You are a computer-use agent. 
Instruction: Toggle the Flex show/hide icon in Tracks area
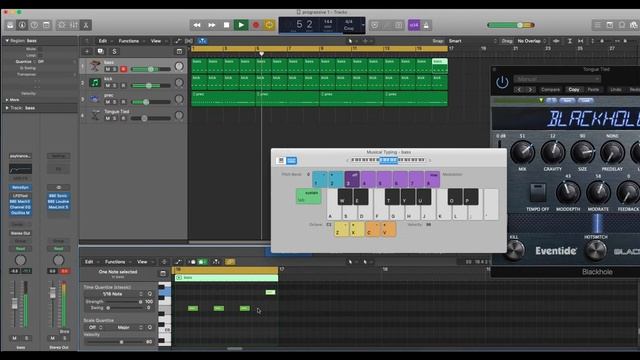pos(189,41)
